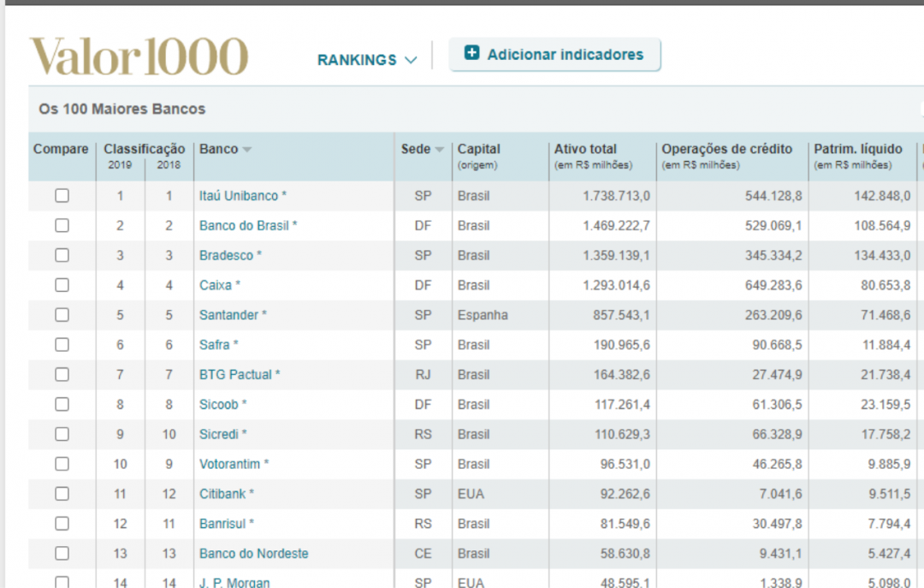Tick the compare box for Citibank
Viewport: 924px width, 588px height.
61,494
